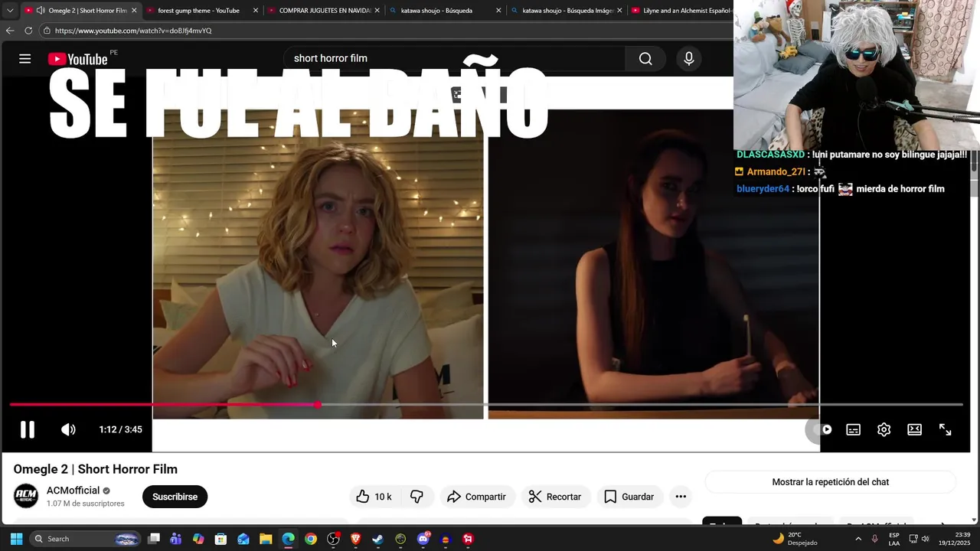
Task: Click the browser address bar URL
Action: tap(133, 31)
